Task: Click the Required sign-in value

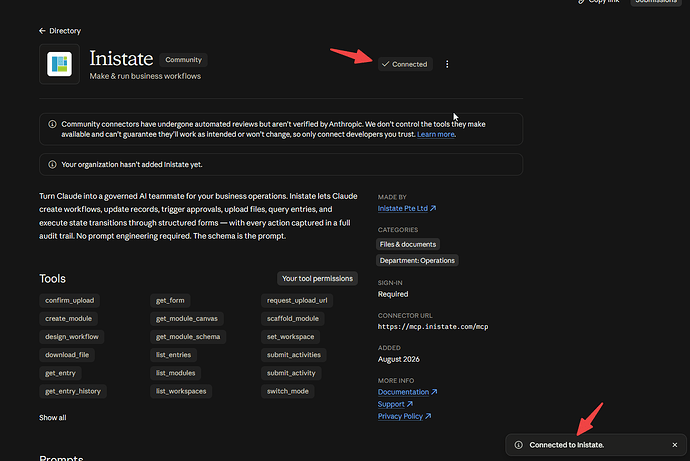Action: coord(393,294)
